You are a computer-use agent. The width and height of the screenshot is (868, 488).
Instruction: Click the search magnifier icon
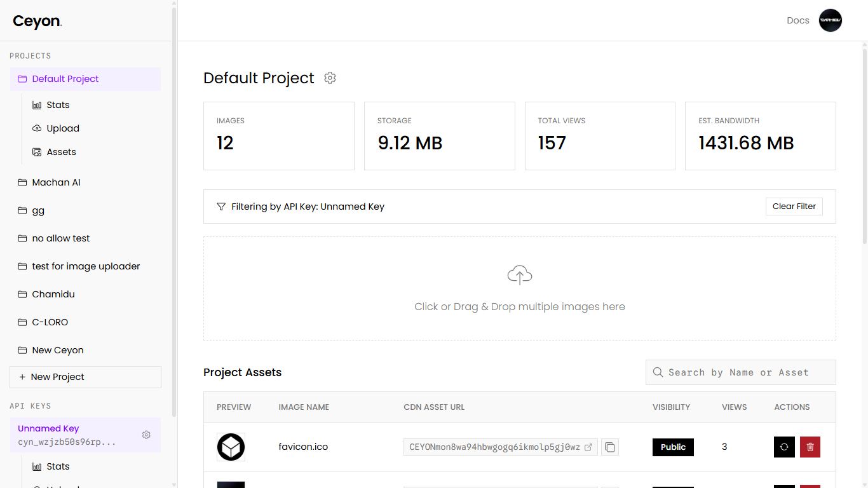[658, 372]
